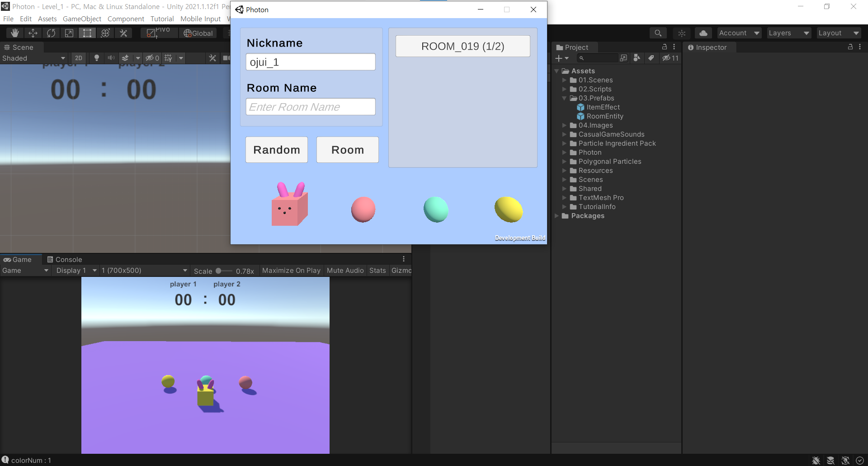Toggle Stats overlay in Game view
868x466 pixels.
[x=377, y=271]
